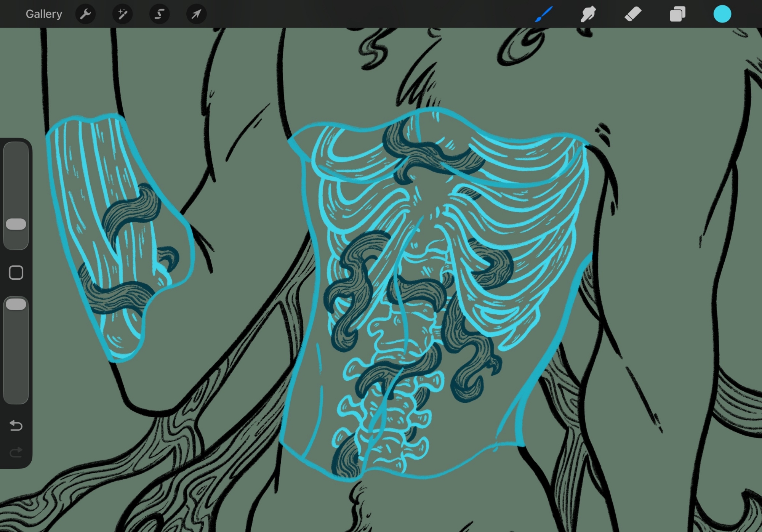
Task: Select the Eraser tool
Action: pyautogui.click(x=633, y=14)
